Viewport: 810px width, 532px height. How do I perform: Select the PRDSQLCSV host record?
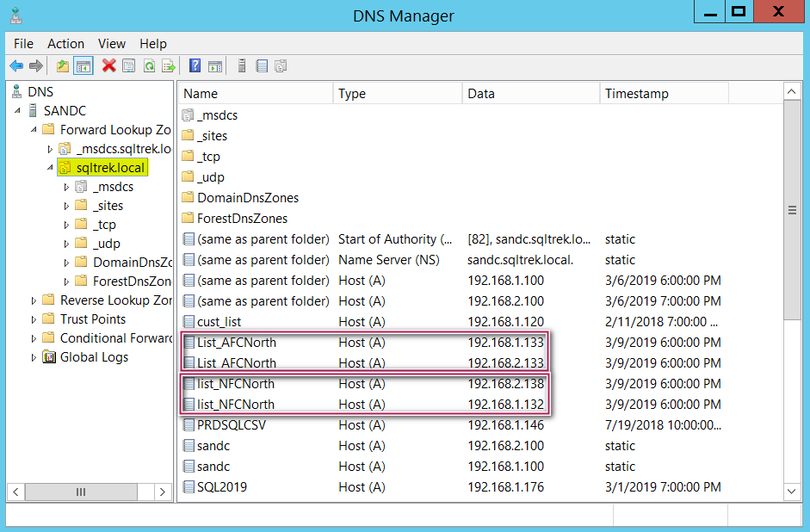pyautogui.click(x=231, y=424)
